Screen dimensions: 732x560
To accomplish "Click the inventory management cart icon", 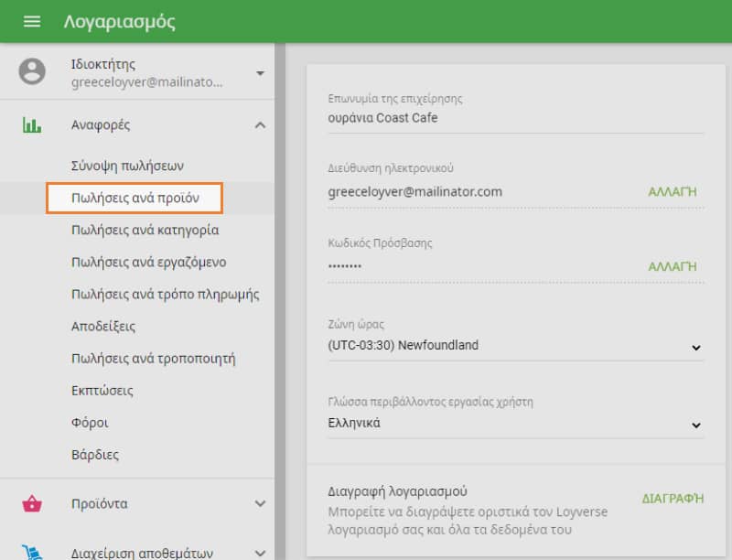I will [x=32, y=553].
